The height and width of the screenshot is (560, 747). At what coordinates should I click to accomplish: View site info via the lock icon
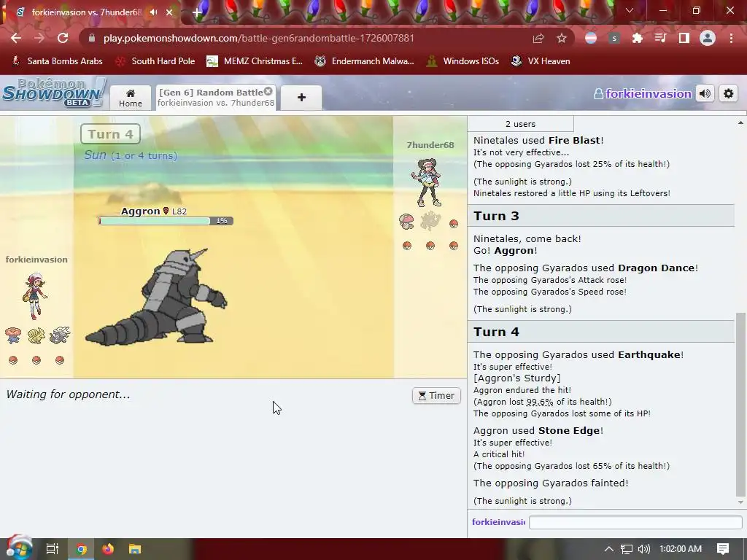pos(92,38)
